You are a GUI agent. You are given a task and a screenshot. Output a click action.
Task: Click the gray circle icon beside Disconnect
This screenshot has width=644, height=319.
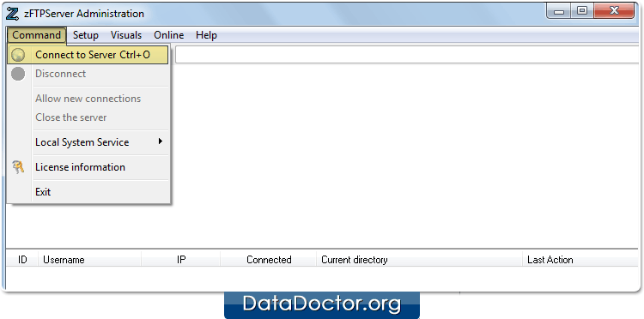[x=18, y=74]
